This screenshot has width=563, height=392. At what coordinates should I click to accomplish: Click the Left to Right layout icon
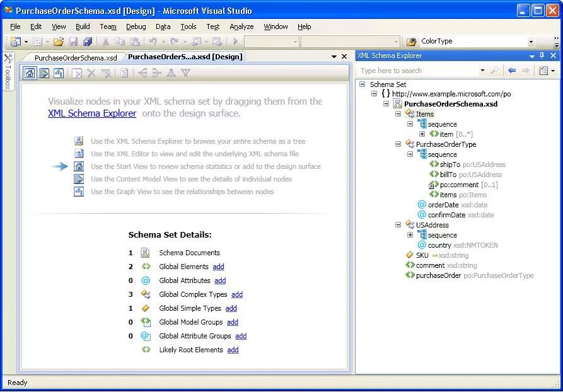pos(142,73)
